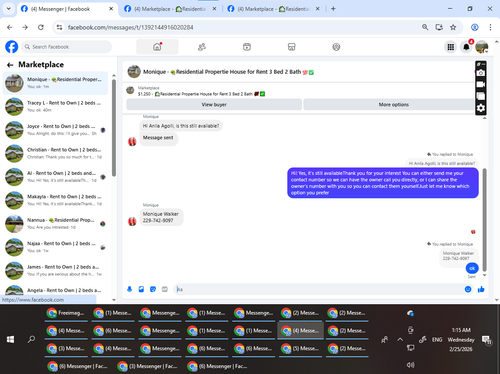Open the Windows Start button
The width and height of the screenshot is (500, 374).
[10, 339]
